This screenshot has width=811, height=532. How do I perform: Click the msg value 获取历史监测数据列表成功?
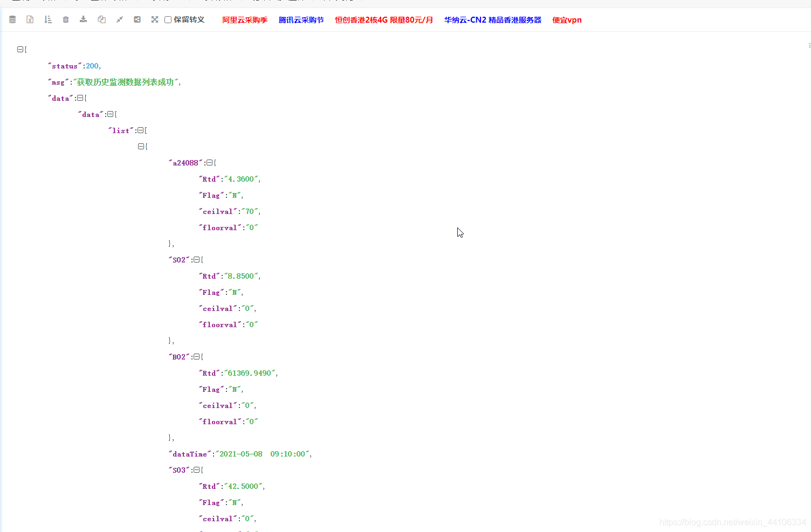pos(125,82)
